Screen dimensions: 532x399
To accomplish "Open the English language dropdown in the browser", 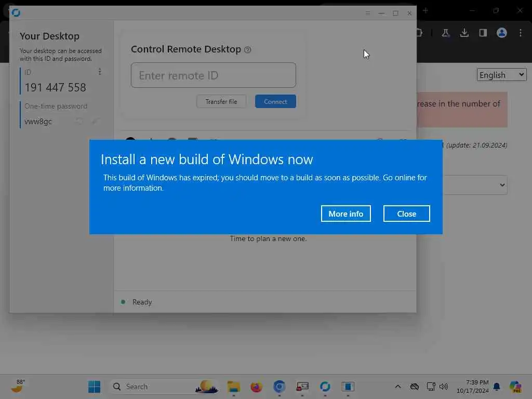I will coord(501,75).
